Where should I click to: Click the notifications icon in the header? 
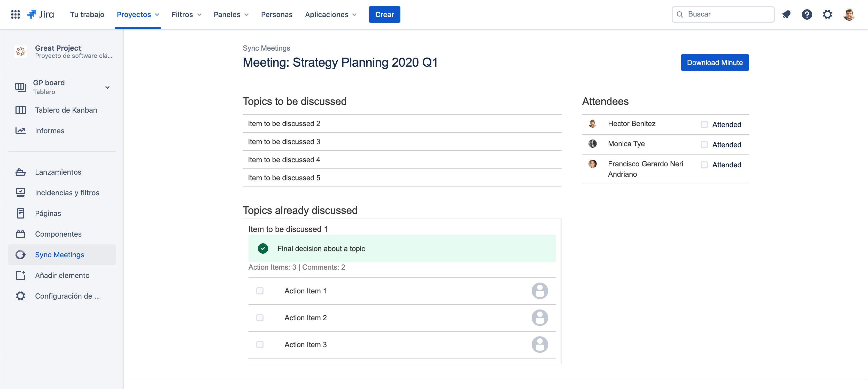[786, 14]
